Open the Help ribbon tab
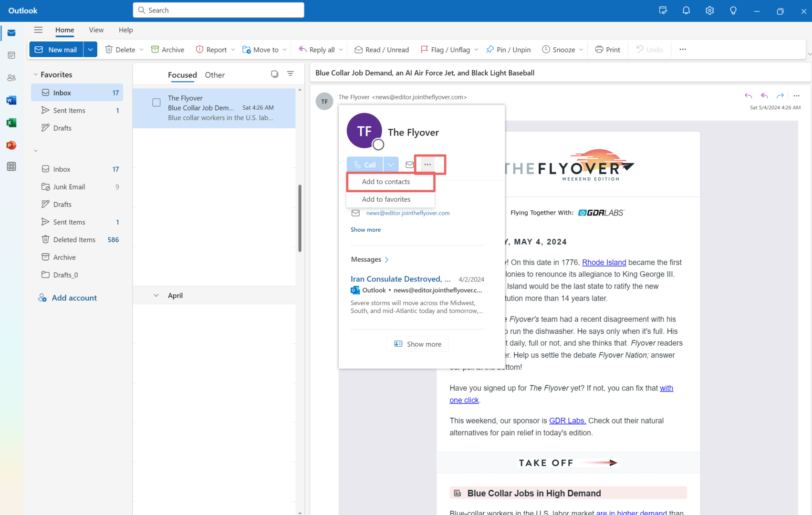 [x=125, y=30]
